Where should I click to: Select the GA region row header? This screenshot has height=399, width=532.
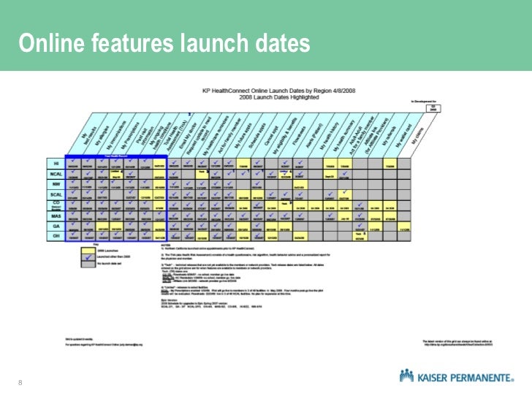pyautogui.click(x=56, y=226)
